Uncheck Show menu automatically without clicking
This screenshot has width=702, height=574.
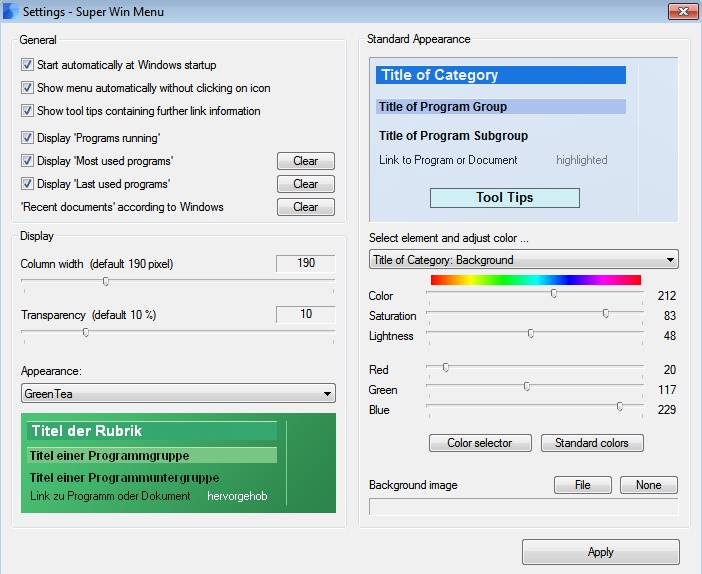click(27, 88)
